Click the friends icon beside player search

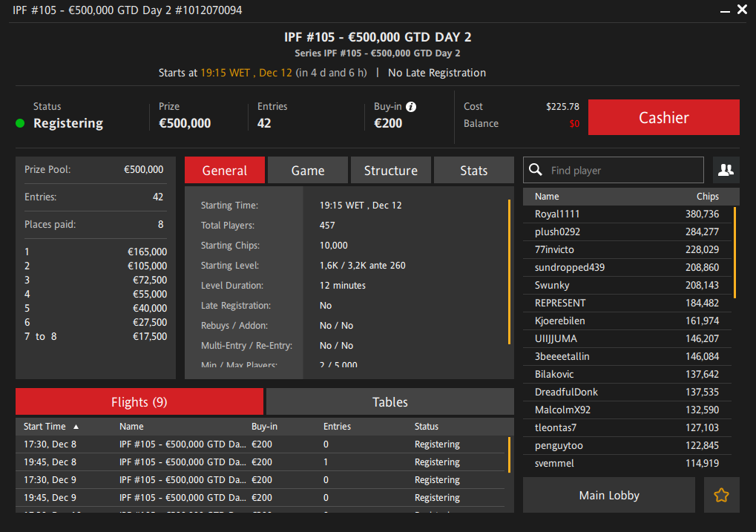726,171
